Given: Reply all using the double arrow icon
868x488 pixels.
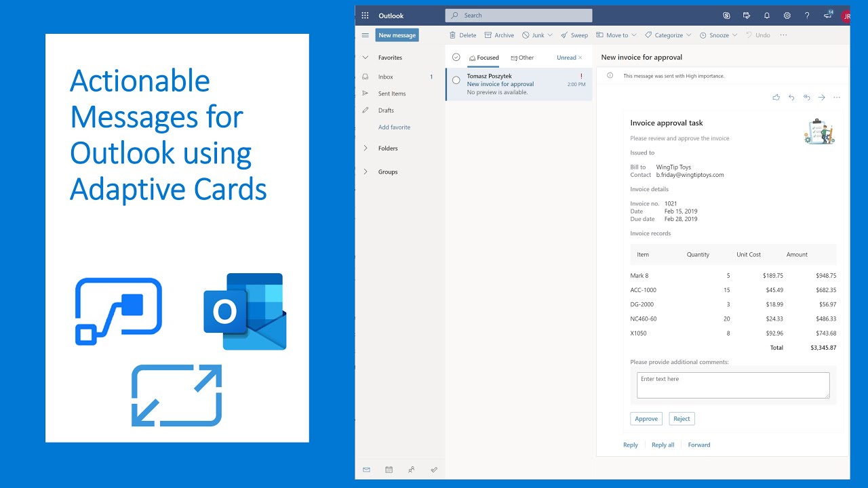Looking at the screenshot, I should 806,98.
